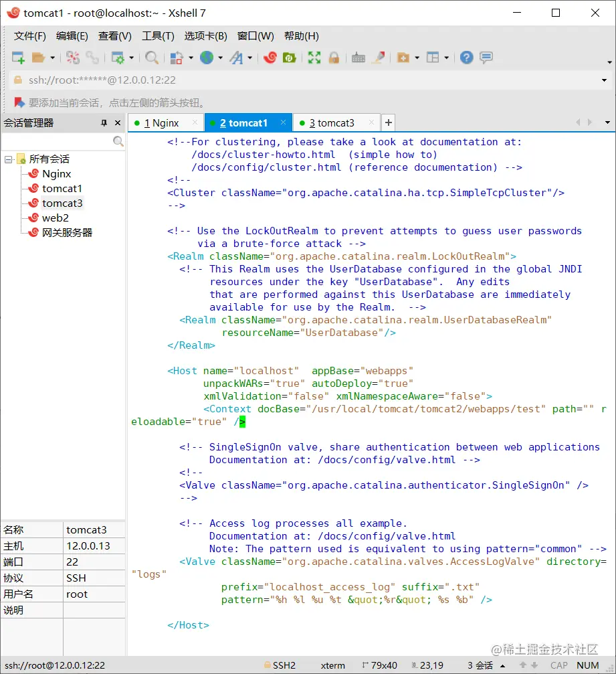Expand the Font dropdown arrow
The height and width of the screenshot is (674, 616).
coord(250,58)
